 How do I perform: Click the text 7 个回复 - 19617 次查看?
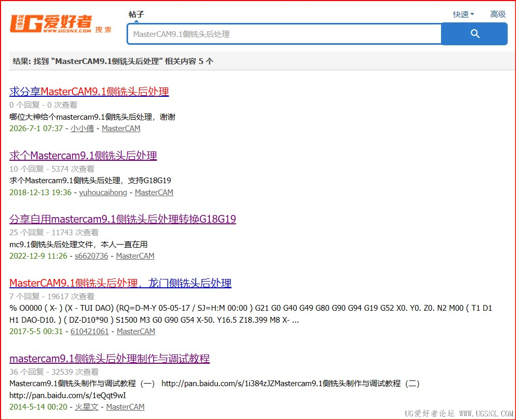click(52, 296)
